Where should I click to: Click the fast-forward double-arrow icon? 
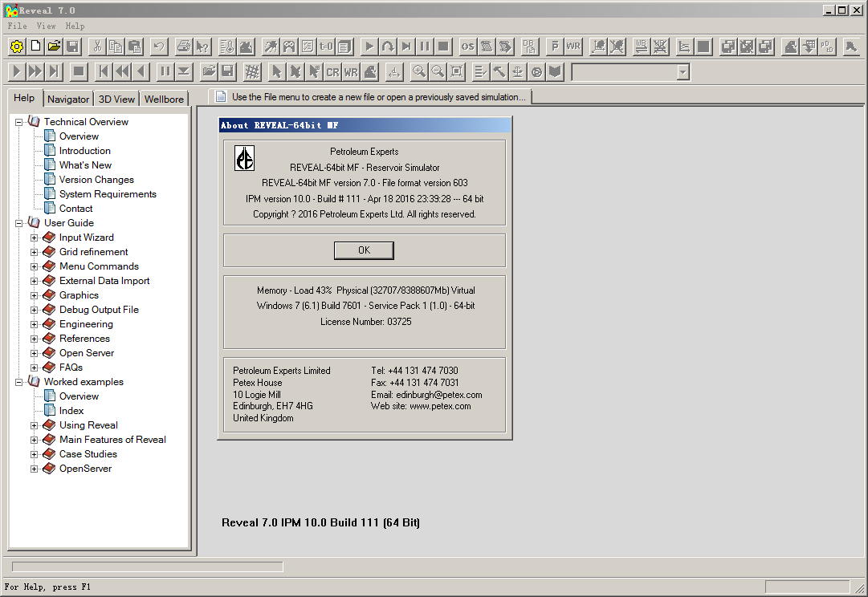(x=35, y=71)
